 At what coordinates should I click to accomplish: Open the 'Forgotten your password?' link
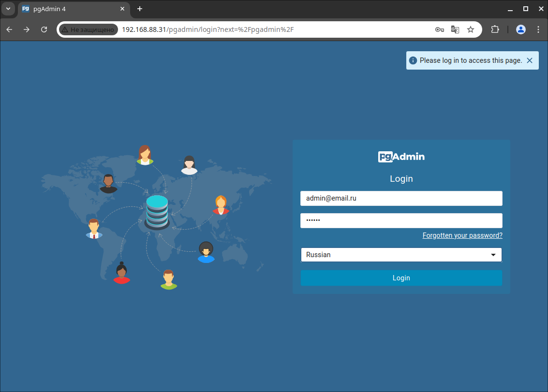462,235
